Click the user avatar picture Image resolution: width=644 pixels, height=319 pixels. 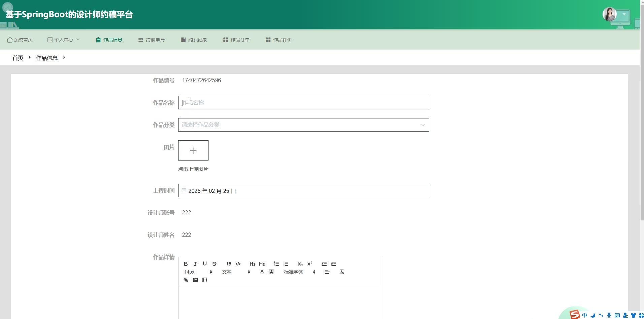pyautogui.click(x=609, y=14)
